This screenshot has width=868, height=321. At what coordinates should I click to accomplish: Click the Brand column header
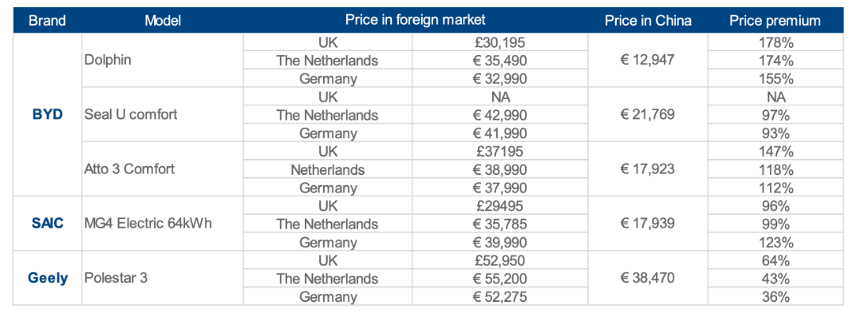(x=47, y=20)
